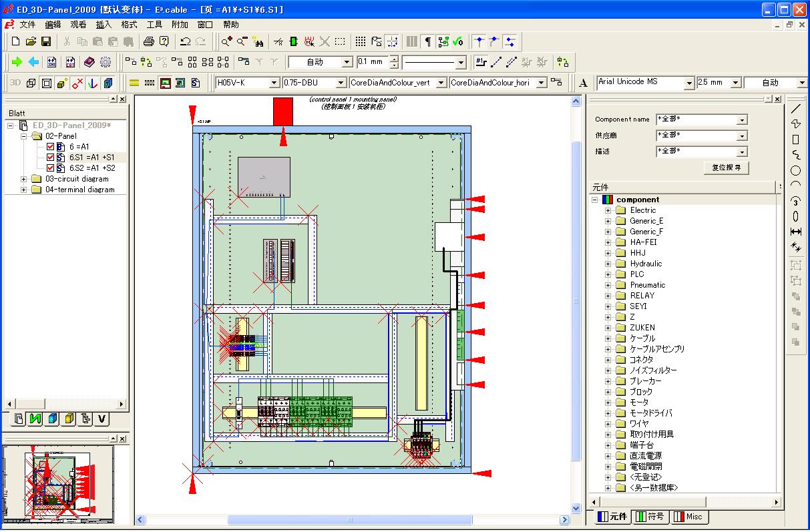Open the purple book catalog icon
Image resolution: width=810 pixels, height=532 pixels.
pos(89,62)
